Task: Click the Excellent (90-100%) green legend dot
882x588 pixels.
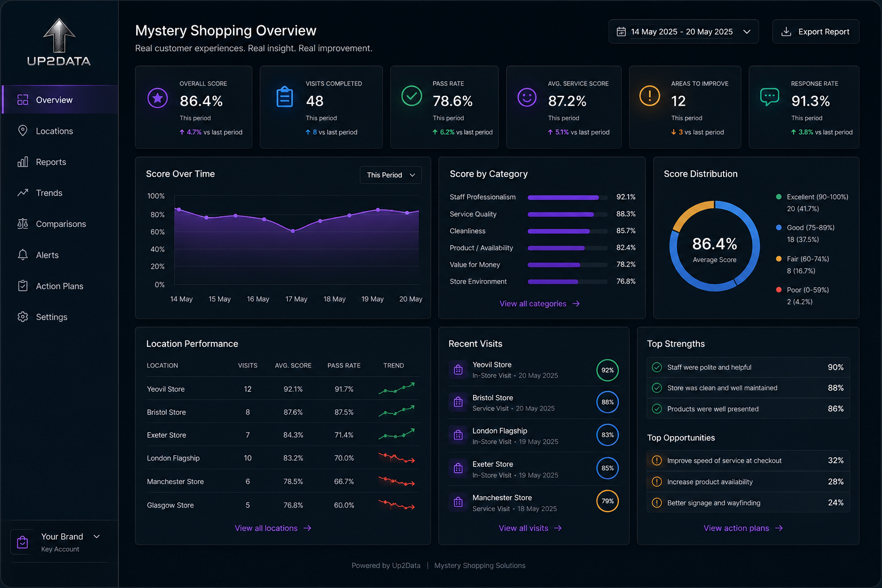Action: click(x=779, y=197)
